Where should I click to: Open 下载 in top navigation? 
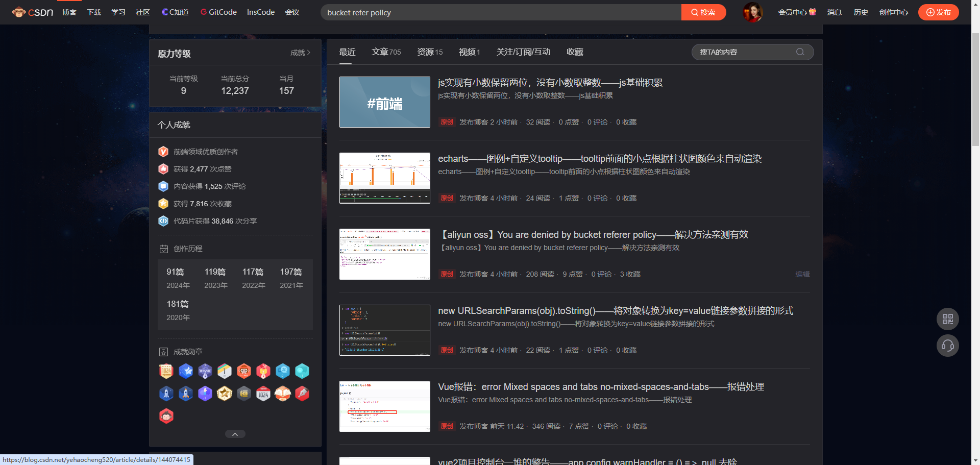coord(94,12)
